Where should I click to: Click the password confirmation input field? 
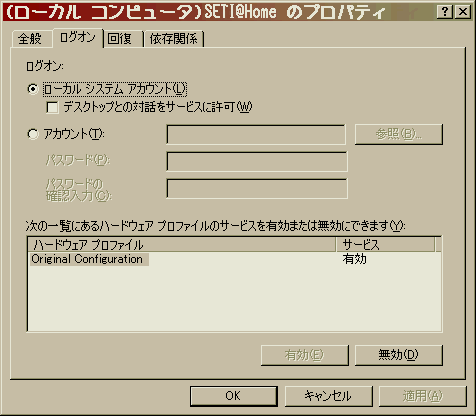(257, 189)
